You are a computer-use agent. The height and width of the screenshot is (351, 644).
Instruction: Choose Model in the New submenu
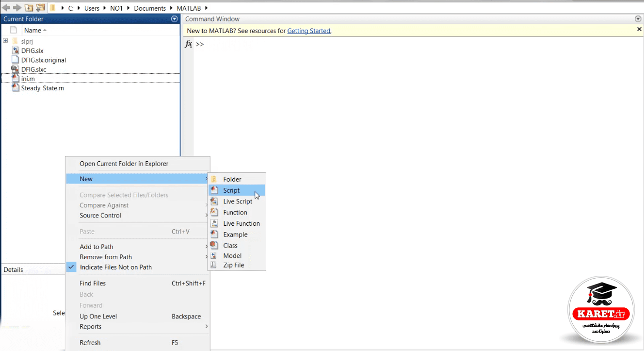pos(237,256)
